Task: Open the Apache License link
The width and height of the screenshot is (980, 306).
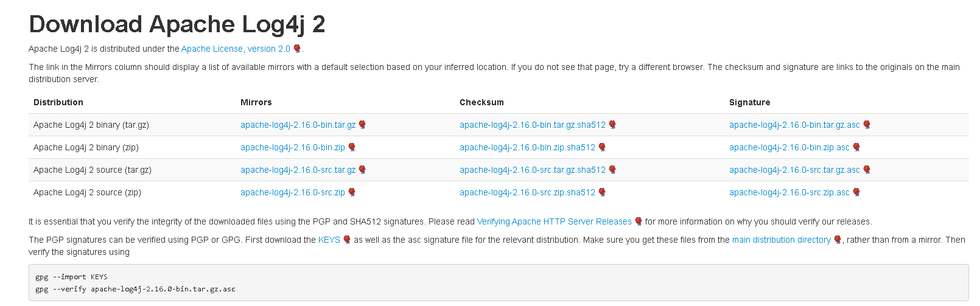Action: [212, 49]
